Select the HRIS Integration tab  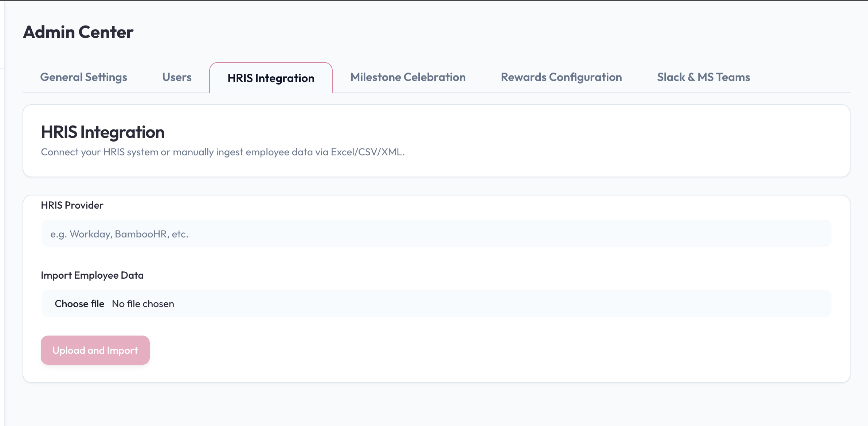tap(271, 78)
